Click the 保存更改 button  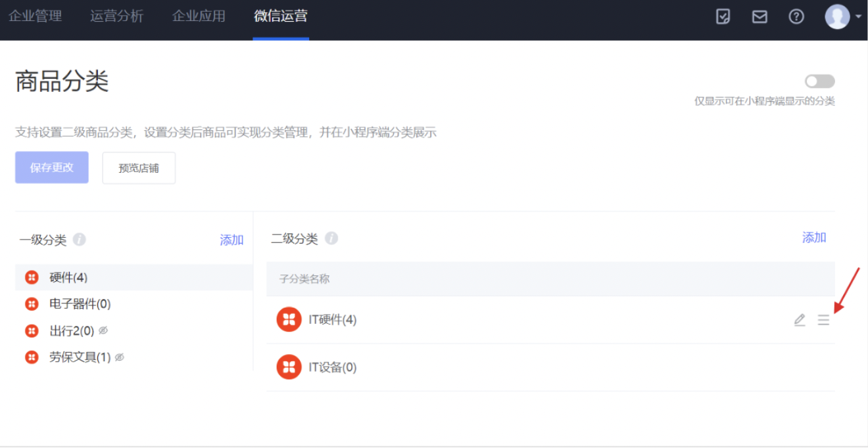point(52,168)
